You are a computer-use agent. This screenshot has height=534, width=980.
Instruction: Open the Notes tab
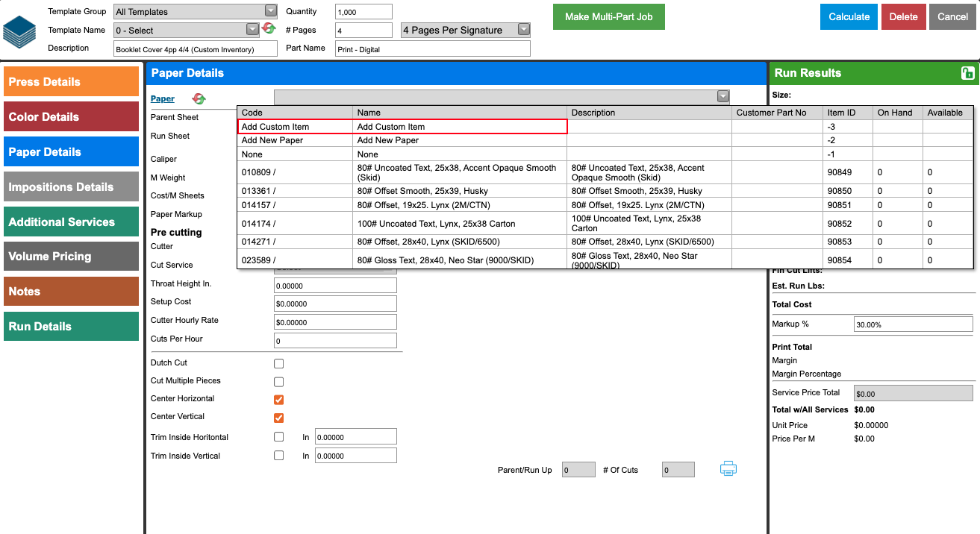(x=71, y=291)
